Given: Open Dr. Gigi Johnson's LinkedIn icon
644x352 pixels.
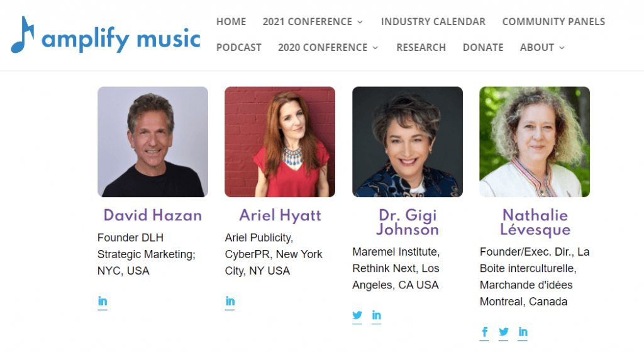Looking at the screenshot, I should click(376, 315).
